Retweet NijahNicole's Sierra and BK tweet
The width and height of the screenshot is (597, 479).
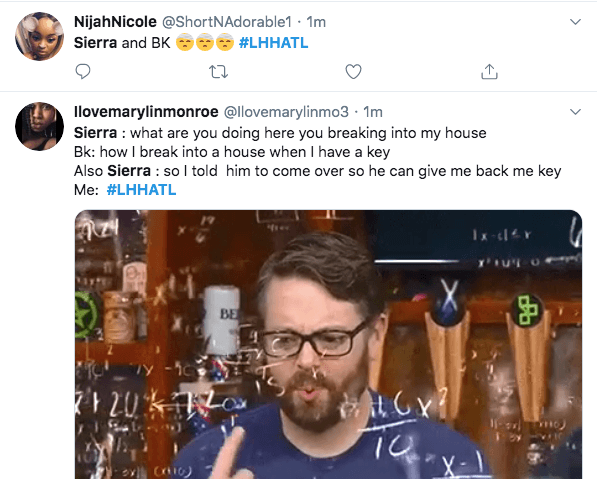219,72
